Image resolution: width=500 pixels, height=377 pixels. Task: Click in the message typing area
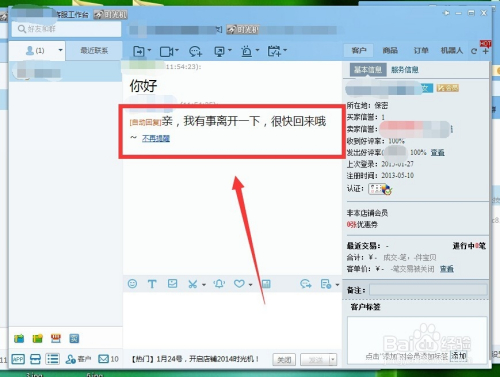[x=232, y=320]
